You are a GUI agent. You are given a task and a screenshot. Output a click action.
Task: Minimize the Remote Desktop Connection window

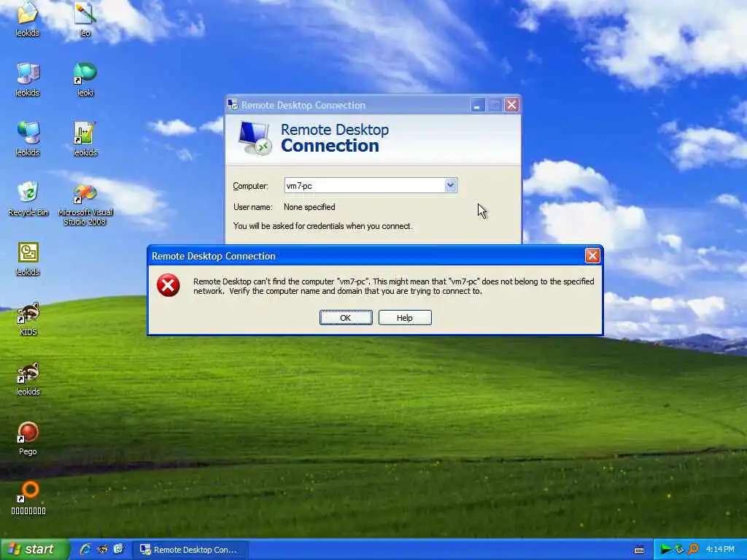[x=477, y=105]
